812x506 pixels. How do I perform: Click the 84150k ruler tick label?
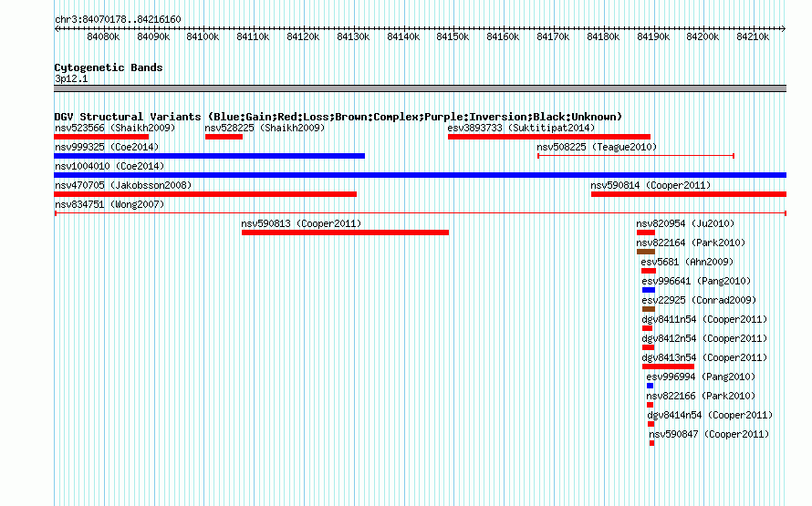453,36
